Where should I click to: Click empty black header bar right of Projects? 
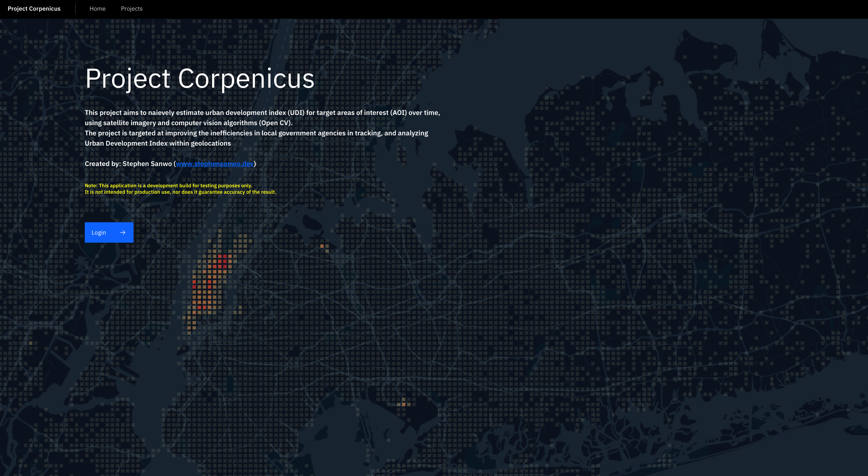[x=472, y=9]
